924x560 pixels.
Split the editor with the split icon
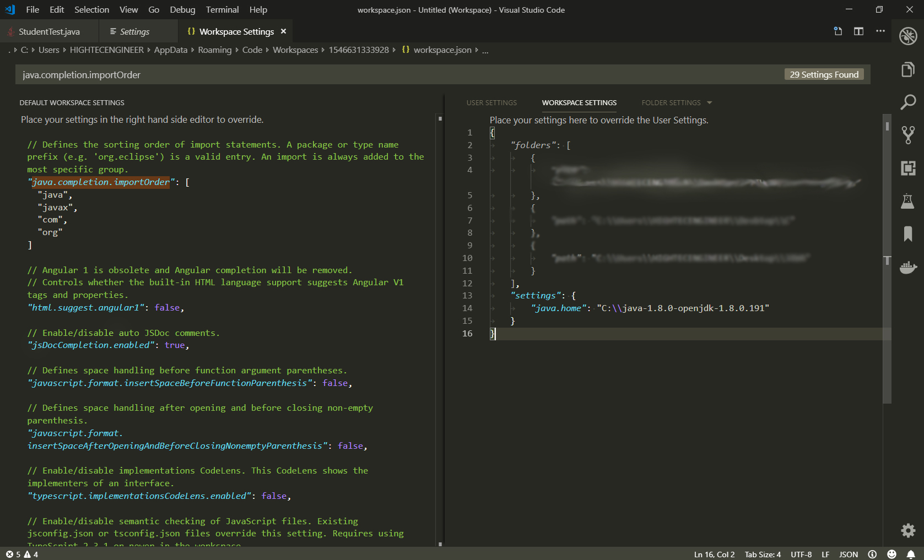pyautogui.click(x=858, y=31)
